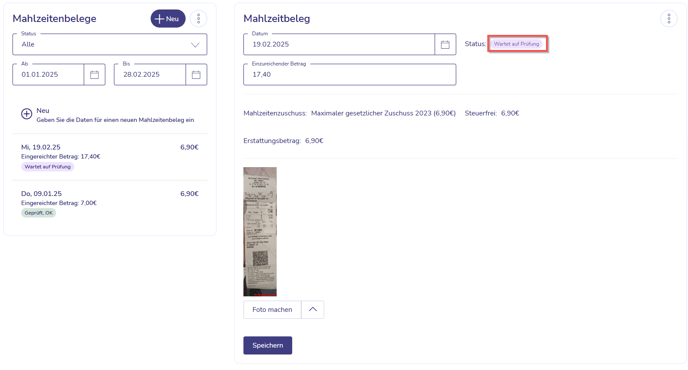Open calendar picker for Ab date
This screenshot has width=688, height=370.
point(94,75)
